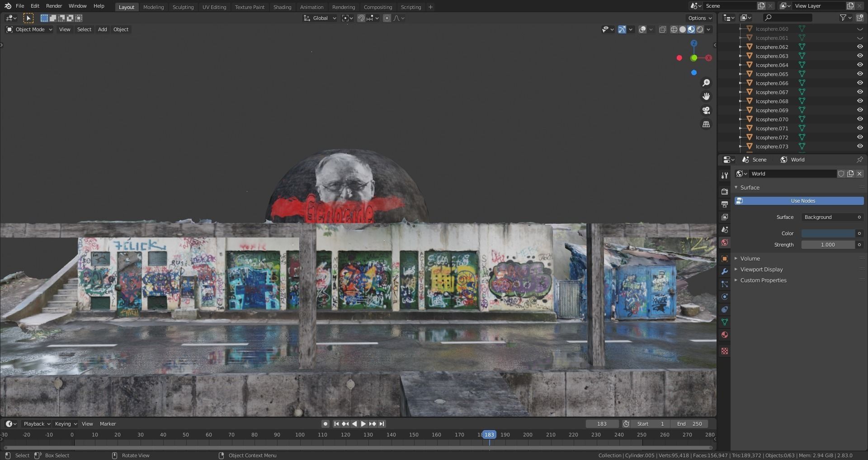Viewport: 868px width, 460px height.
Task: Open the Scene properties tab
Action: click(x=725, y=230)
